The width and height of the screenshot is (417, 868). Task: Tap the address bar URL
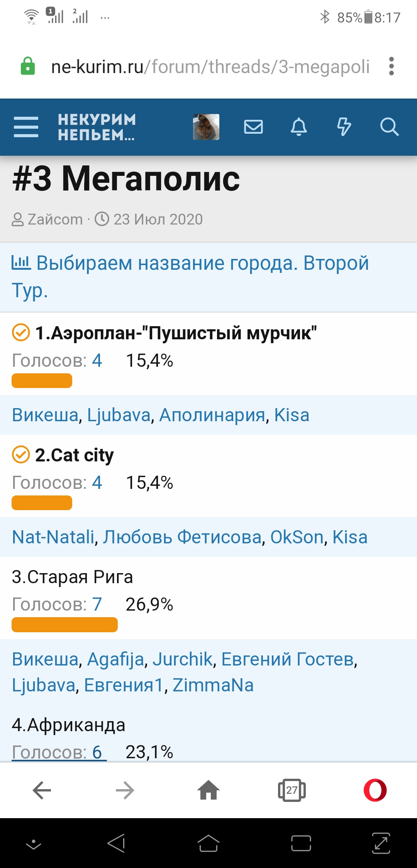(210, 66)
